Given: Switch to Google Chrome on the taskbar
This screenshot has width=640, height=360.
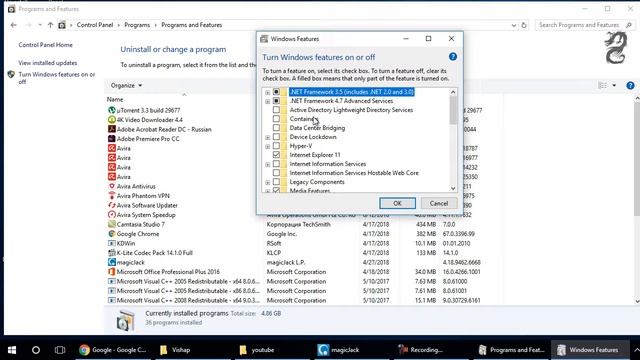Looking at the screenshot, I should click(113, 350).
